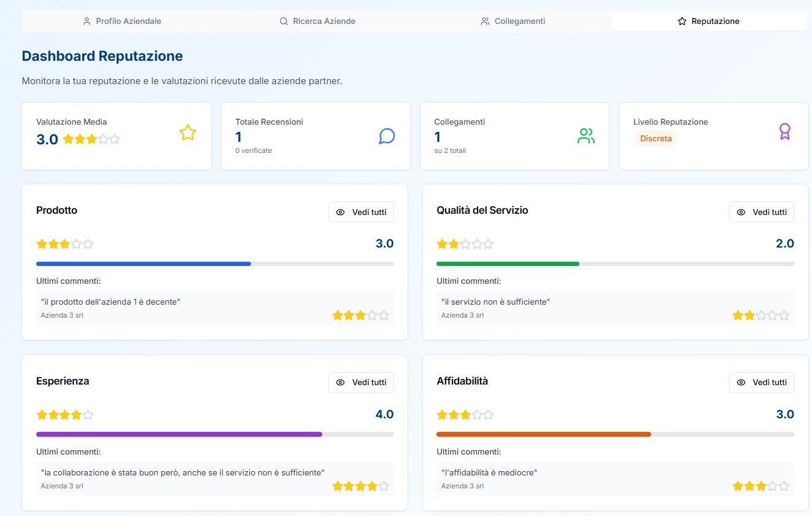The width and height of the screenshot is (812, 516).
Task: Click the blue Prodotto progress bar
Action: [144, 264]
